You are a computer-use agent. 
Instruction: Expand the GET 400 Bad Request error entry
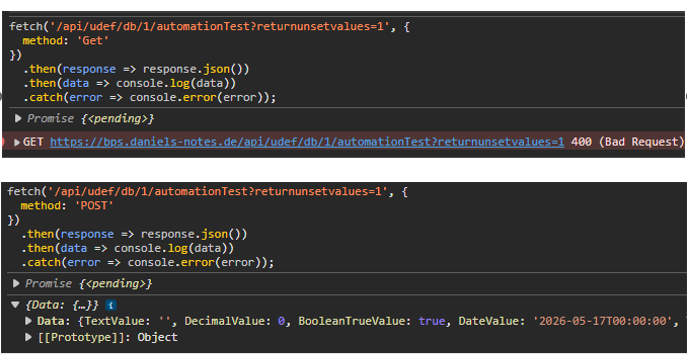point(17,142)
